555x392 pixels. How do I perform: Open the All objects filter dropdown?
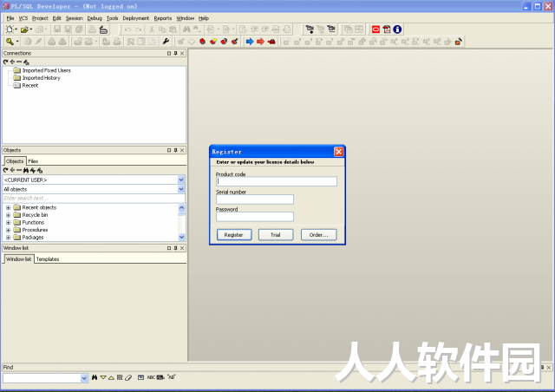point(181,189)
